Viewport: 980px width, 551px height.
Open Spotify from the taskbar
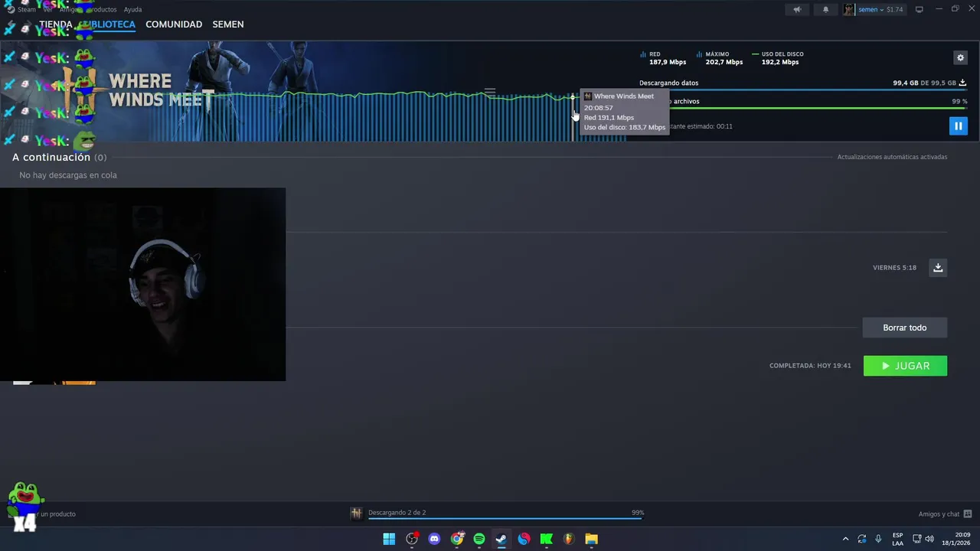pyautogui.click(x=479, y=539)
